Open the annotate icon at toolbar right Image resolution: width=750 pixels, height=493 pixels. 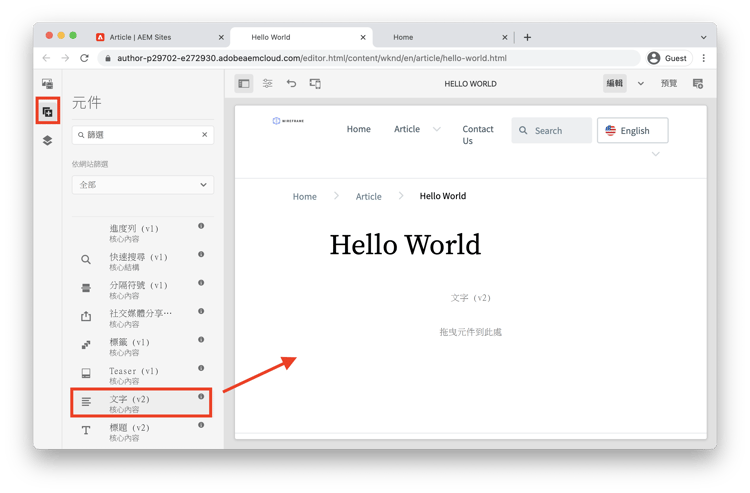point(698,84)
